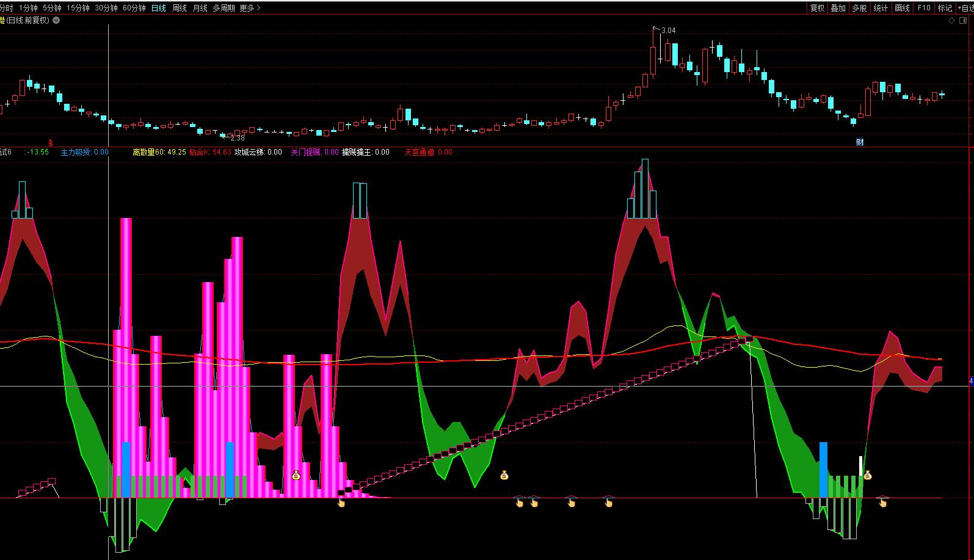Image resolution: width=974 pixels, height=560 pixels.
Task: Click the 画线 drawing tools button
Action: [x=902, y=8]
